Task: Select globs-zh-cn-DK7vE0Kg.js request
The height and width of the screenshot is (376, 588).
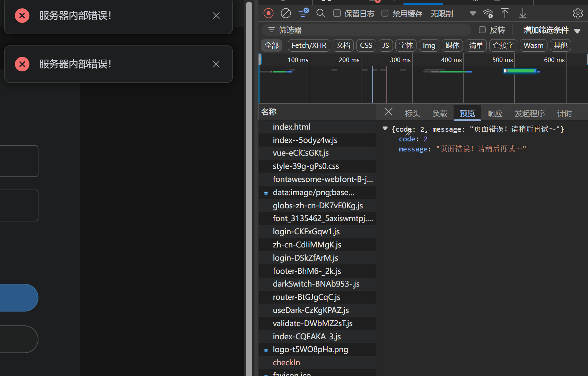Action: tap(317, 206)
